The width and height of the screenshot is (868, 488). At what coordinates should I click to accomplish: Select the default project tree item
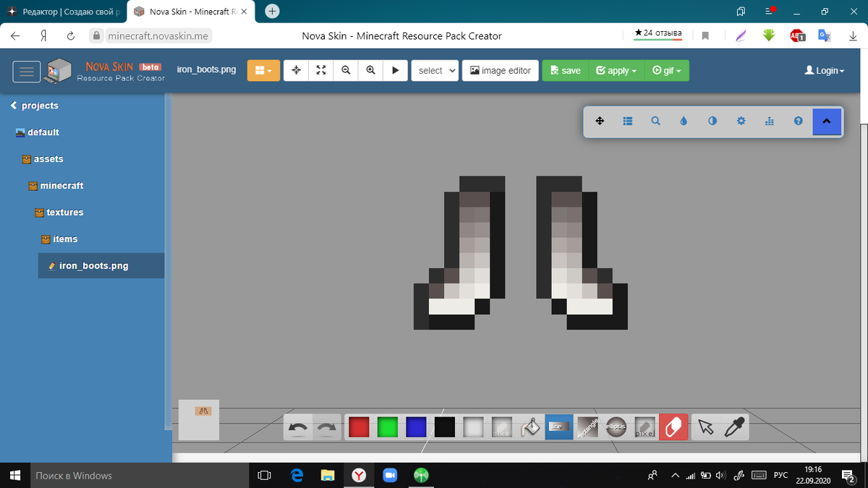38,132
